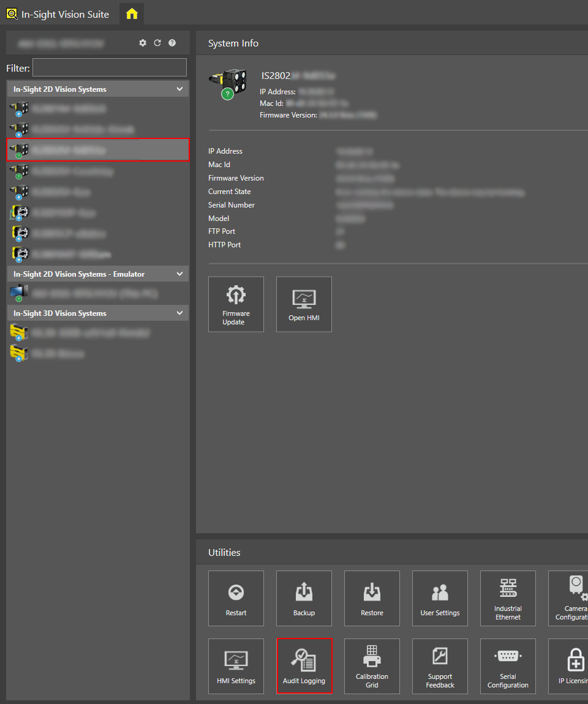Open Industrial Ethernet settings
This screenshot has width=588, height=704.
coord(508,598)
